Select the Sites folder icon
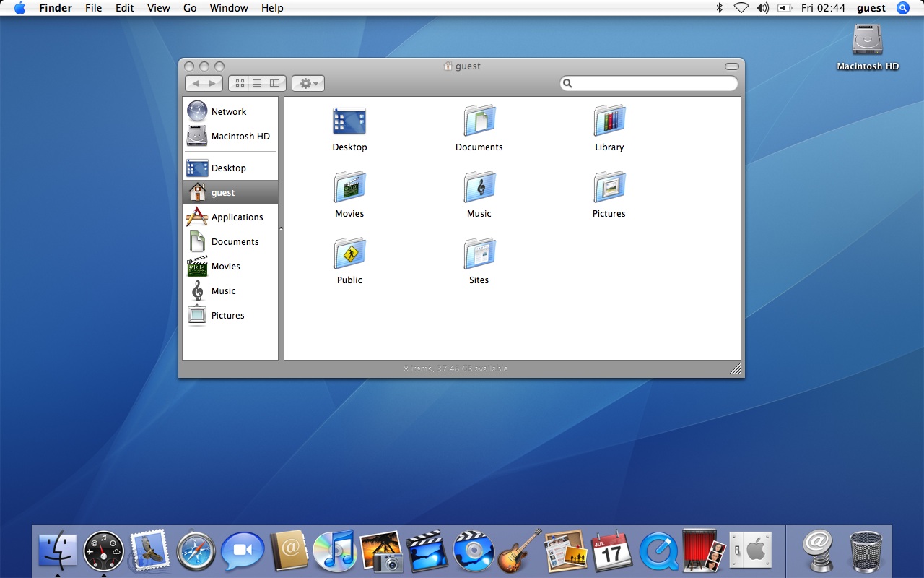924x578 pixels. coord(479,254)
